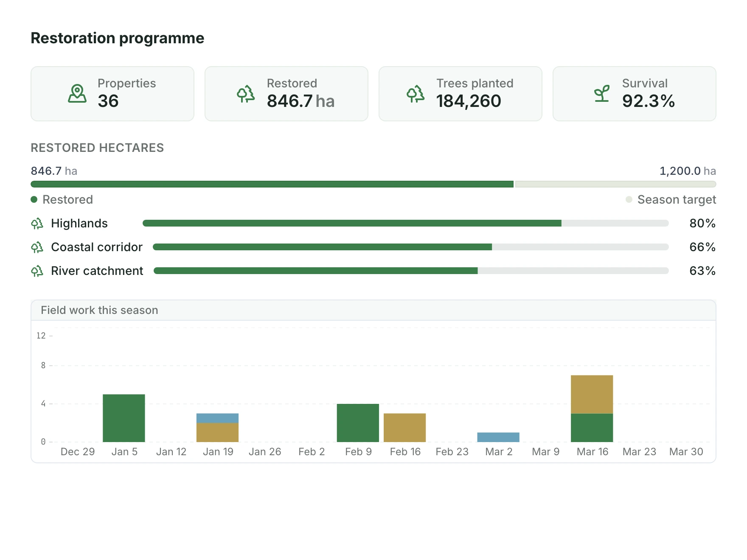747x560 pixels.
Task: Click the Season target legend label
Action: (x=677, y=199)
